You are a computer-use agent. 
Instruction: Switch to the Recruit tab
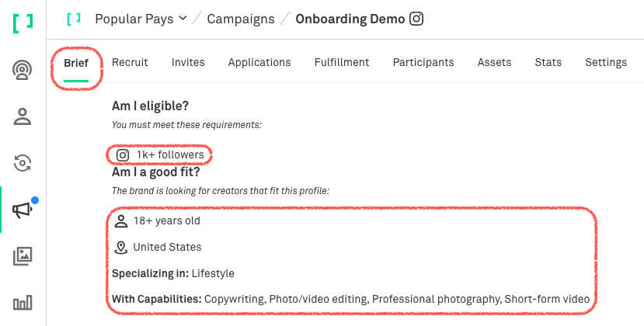(x=130, y=62)
